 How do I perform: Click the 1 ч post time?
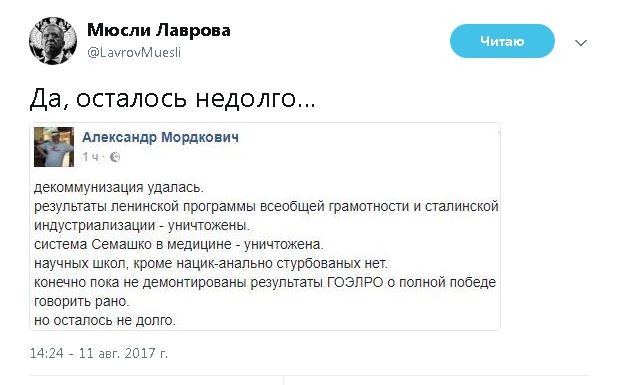pyautogui.click(x=90, y=157)
